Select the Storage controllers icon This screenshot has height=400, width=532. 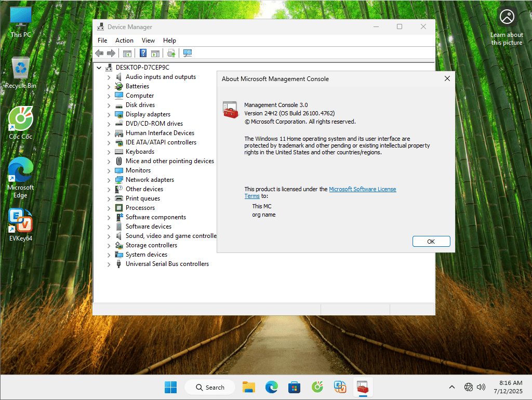119,245
